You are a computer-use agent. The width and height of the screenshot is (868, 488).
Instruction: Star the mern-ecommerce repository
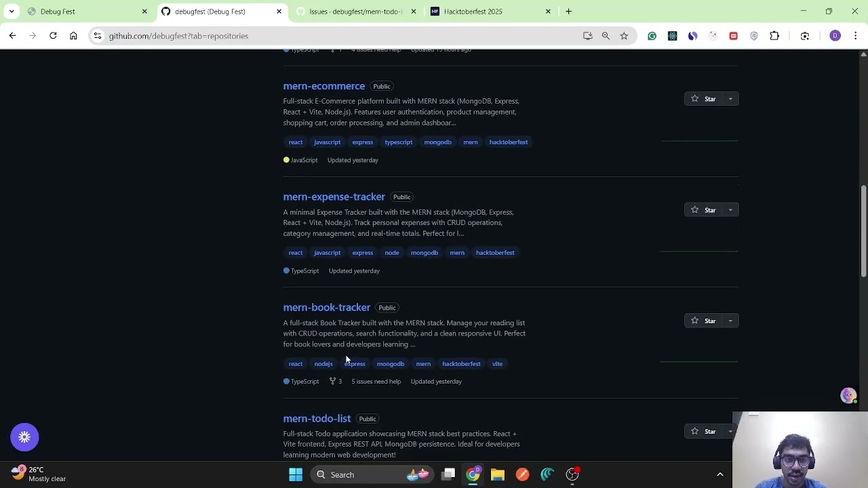[x=703, y=99]
